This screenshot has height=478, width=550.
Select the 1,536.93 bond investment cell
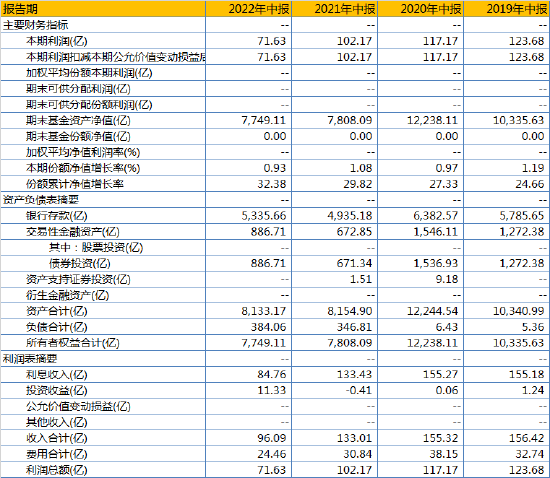421,263
